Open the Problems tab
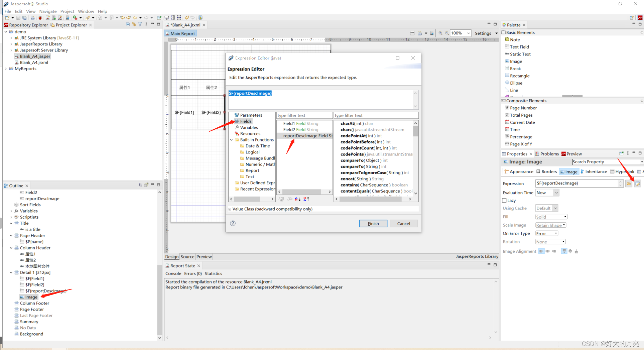The width and height of the screenshot is (644, 350). tap(547, 154)
